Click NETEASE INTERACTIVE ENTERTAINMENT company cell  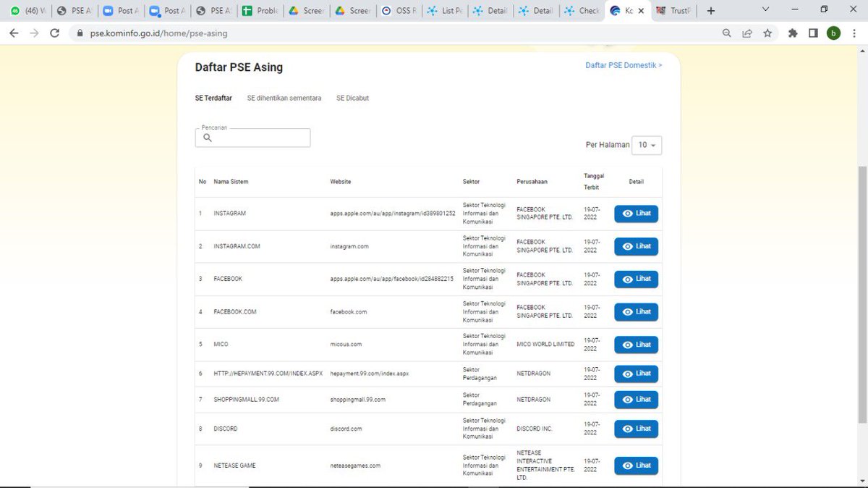coord(546,466)
